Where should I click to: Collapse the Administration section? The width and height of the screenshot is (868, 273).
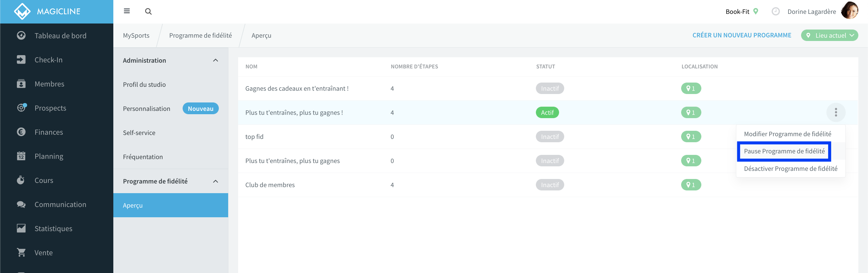point(216,60)
